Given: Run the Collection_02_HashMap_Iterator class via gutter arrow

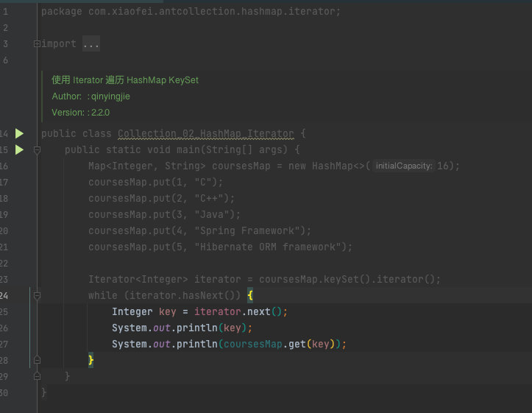Looking at the screenshot, I should click(20, 133).
